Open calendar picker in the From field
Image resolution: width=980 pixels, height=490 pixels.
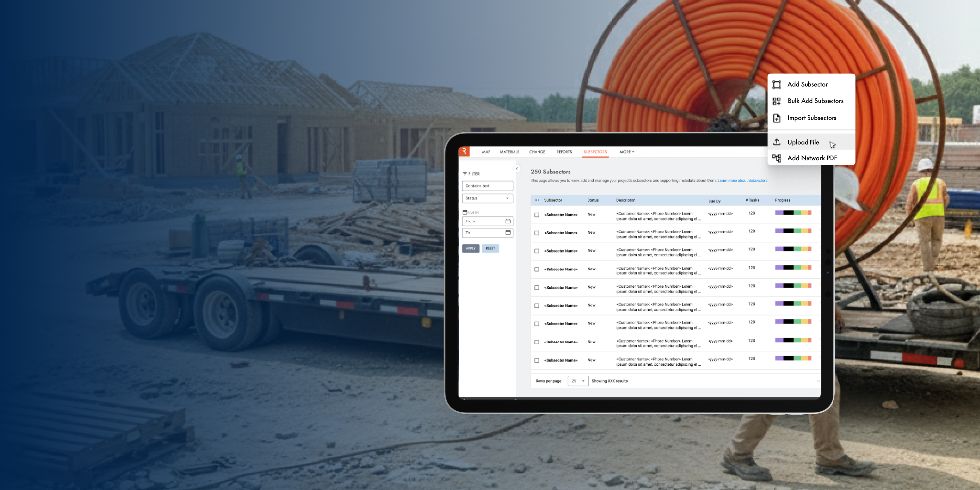508,221
